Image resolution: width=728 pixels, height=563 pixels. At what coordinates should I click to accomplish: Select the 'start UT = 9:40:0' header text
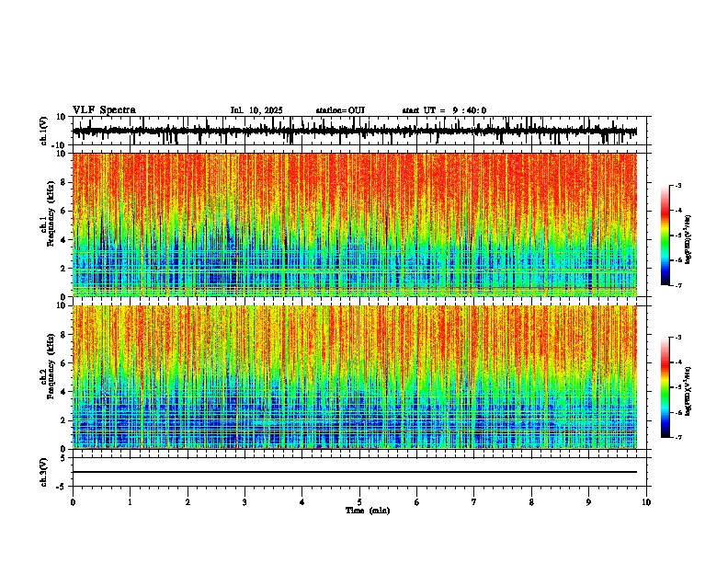coord(444,110)
